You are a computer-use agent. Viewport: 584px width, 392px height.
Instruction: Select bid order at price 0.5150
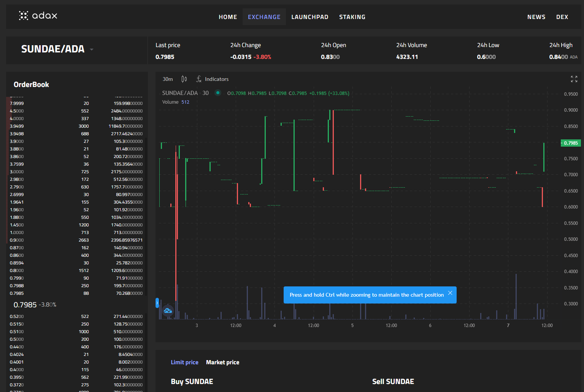[x=76, y=324]
